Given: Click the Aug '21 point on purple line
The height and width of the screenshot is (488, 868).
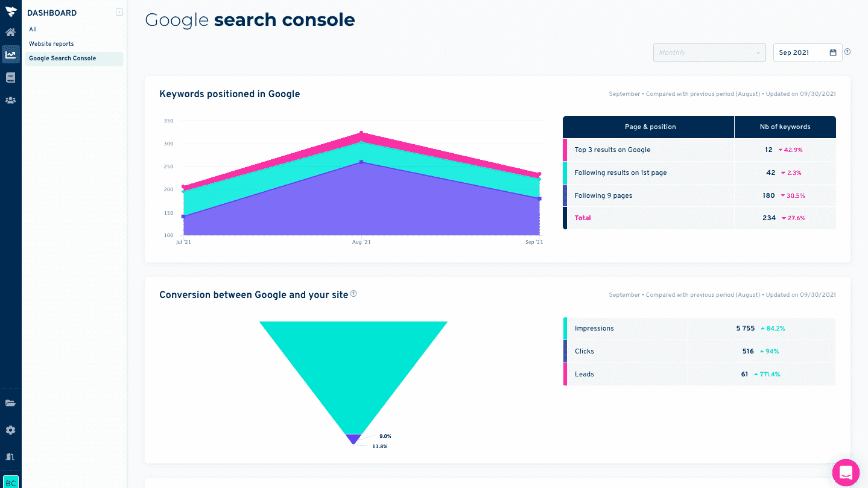Looking at the screenshot, I should coord(361,162).
